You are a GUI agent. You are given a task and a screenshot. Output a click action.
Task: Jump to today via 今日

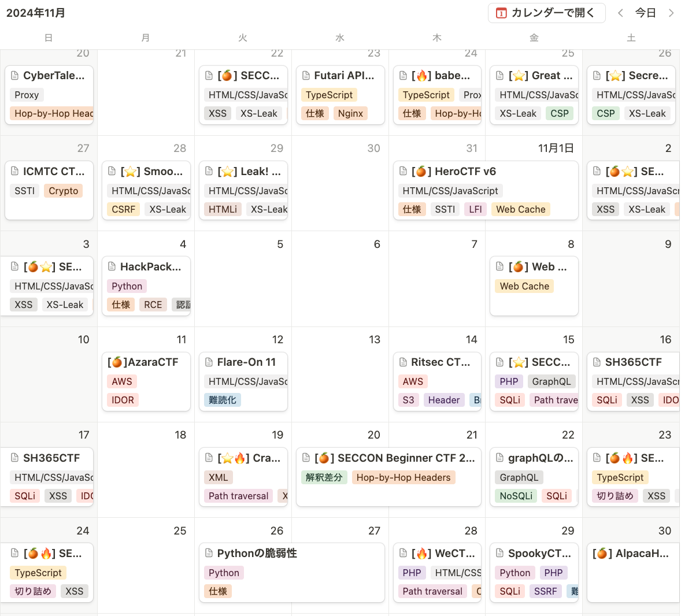645,13
